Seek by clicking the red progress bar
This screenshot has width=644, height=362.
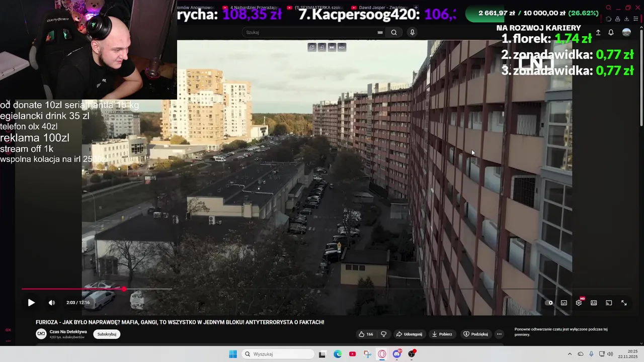coord(72,289)
